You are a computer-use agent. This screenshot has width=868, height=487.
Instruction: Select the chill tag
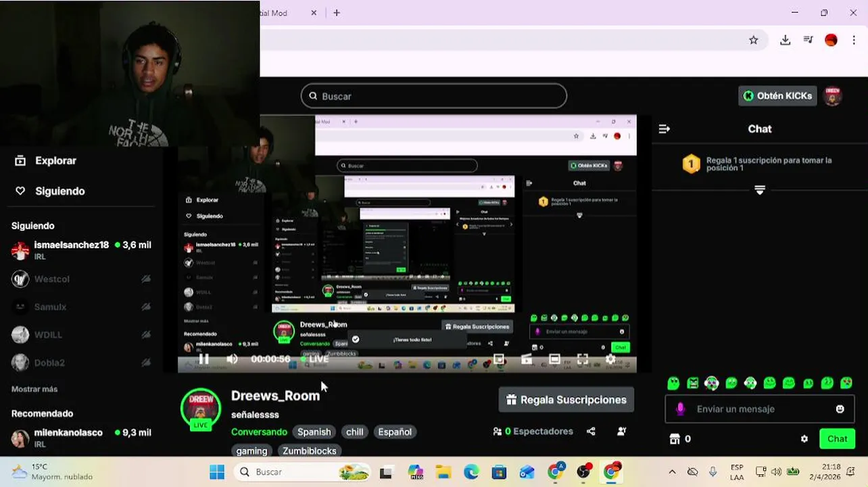(x=355, y=432)
